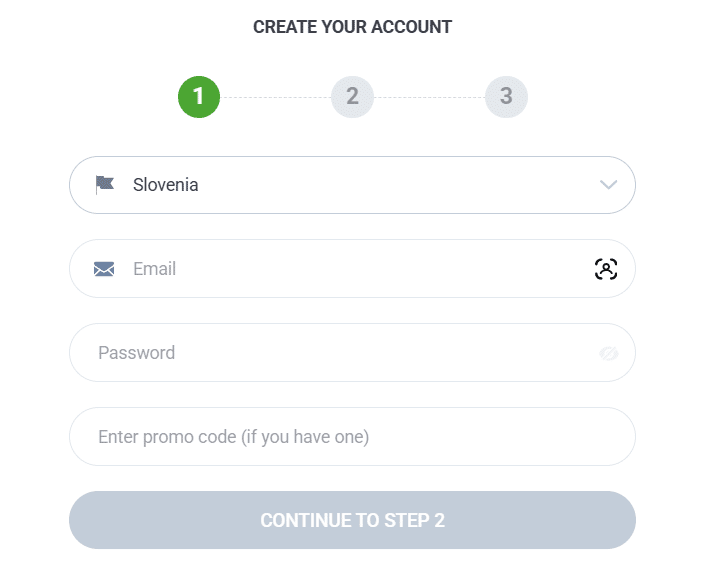
Task: Focus the promo code input field
Action: [352, 436]
